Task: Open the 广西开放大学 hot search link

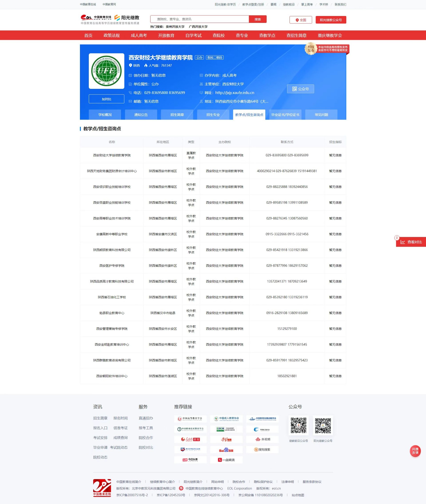Action: click(x=198, y=27)
